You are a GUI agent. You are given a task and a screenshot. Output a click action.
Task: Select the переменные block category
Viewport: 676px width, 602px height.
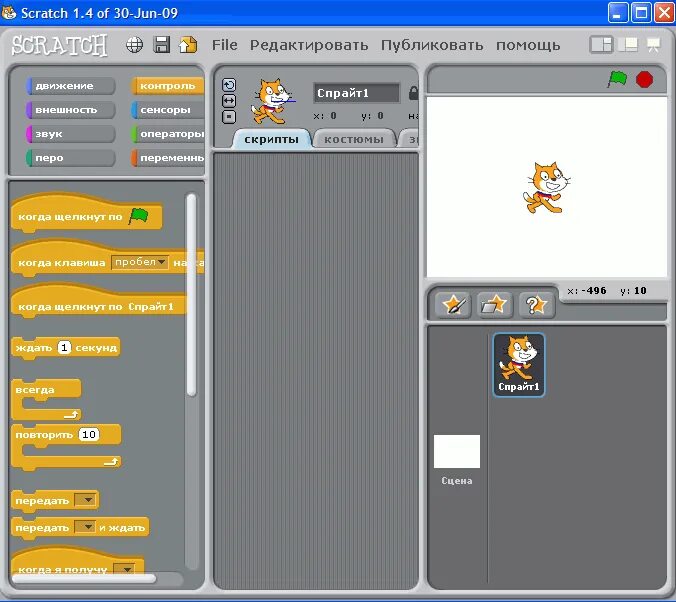pos(167,158)
